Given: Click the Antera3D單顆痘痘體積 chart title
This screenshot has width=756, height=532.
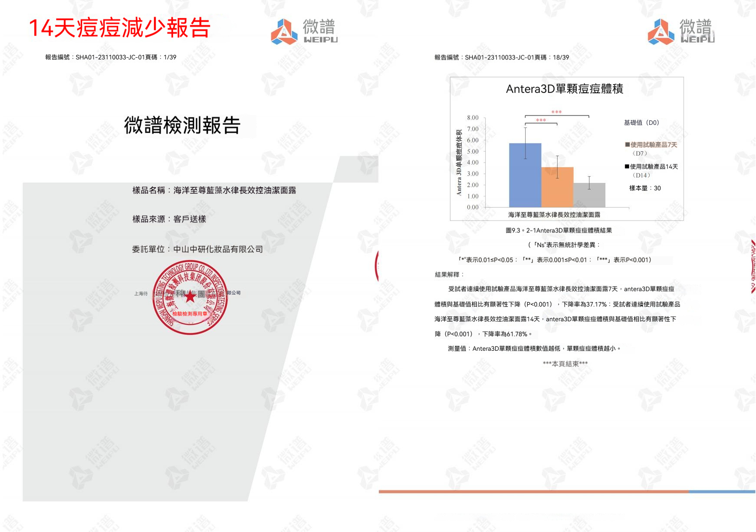Looking at the screenshot, I should (x=564, y=89).
